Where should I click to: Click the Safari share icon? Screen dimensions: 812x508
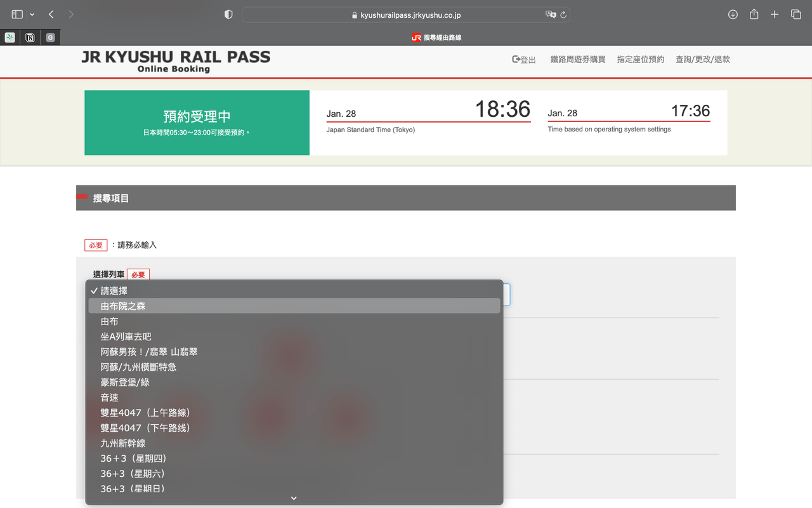pos(754,14)
